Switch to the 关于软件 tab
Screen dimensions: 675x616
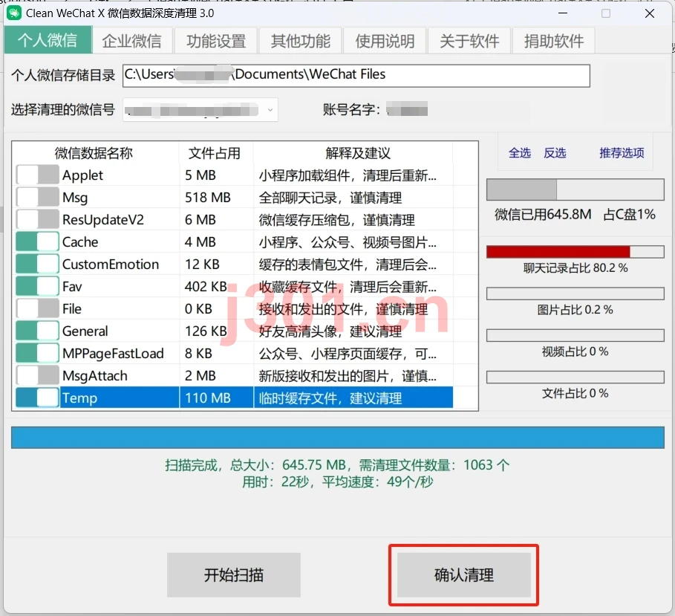(469, 41)
